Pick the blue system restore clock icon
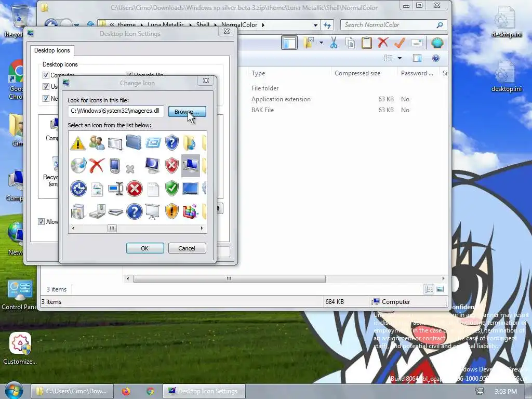Image resolution: width=532 pixels, height=399 pixels. pyautogui.click(x=78, y=189)
